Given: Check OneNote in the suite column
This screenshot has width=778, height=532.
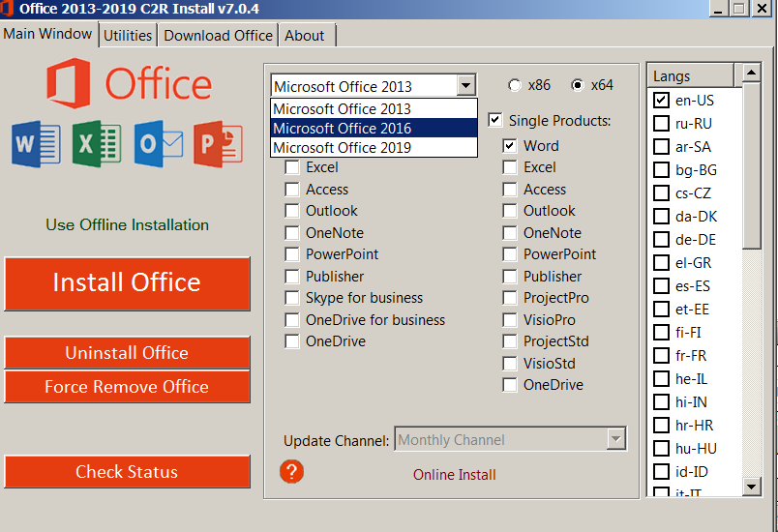Looking at the screenshot, I should [292, 233].
